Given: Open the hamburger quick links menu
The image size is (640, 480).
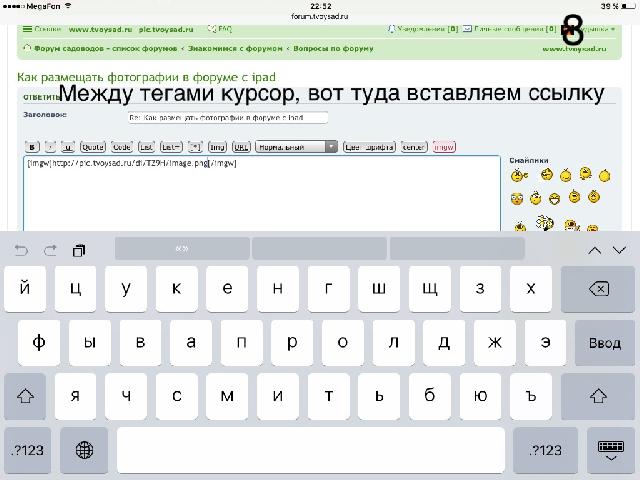Looking at the screenshot, I should tap(27, 29).
